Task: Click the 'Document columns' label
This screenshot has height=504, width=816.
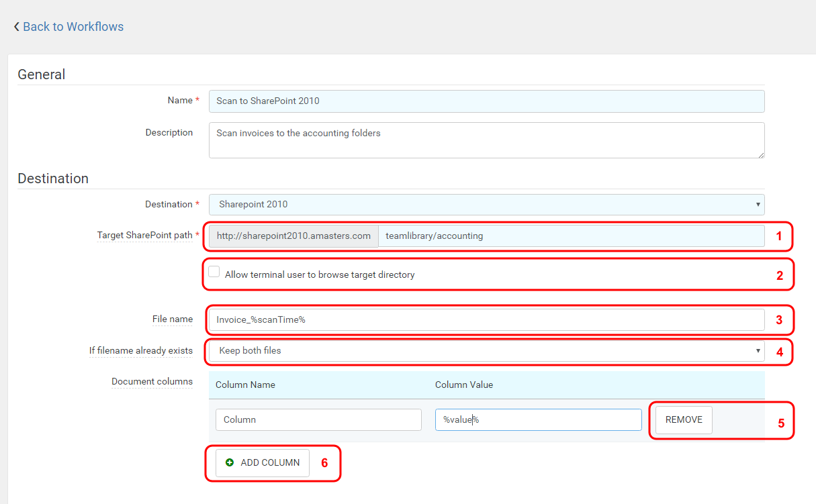Action: point(152,381)
